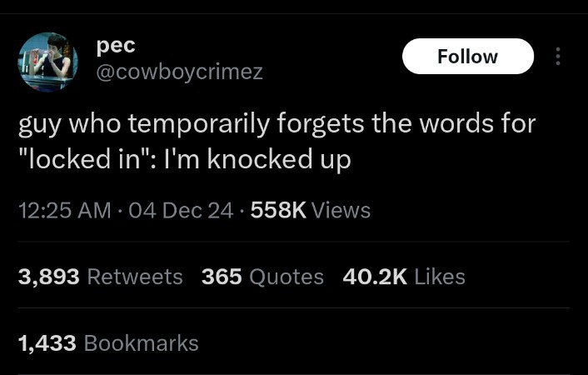The image size is (588, 375).
Task: View the 558K view count
Action: (x=279, y=210)
